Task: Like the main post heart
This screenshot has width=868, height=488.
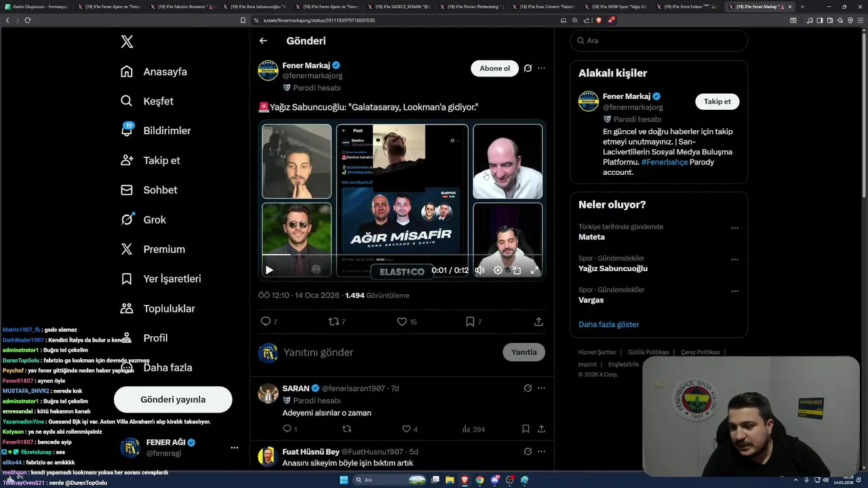Action: click(x=401, y=322)
